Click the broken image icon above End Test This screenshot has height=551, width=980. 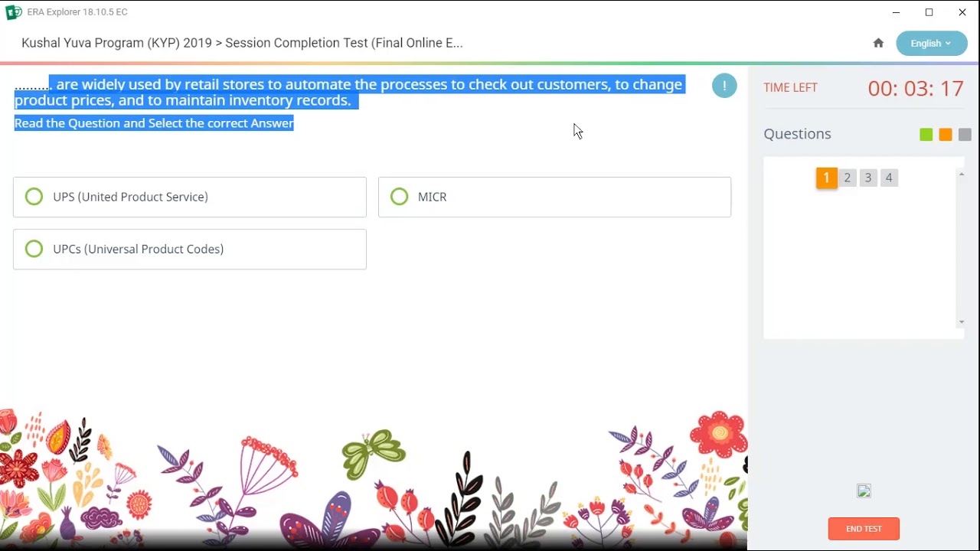[864, 491]
